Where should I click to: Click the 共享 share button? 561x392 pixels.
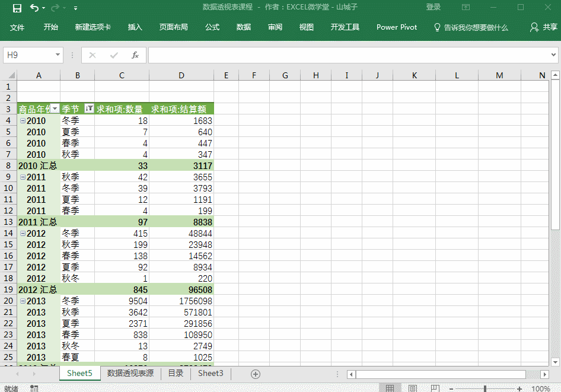(x=544, y=27)
